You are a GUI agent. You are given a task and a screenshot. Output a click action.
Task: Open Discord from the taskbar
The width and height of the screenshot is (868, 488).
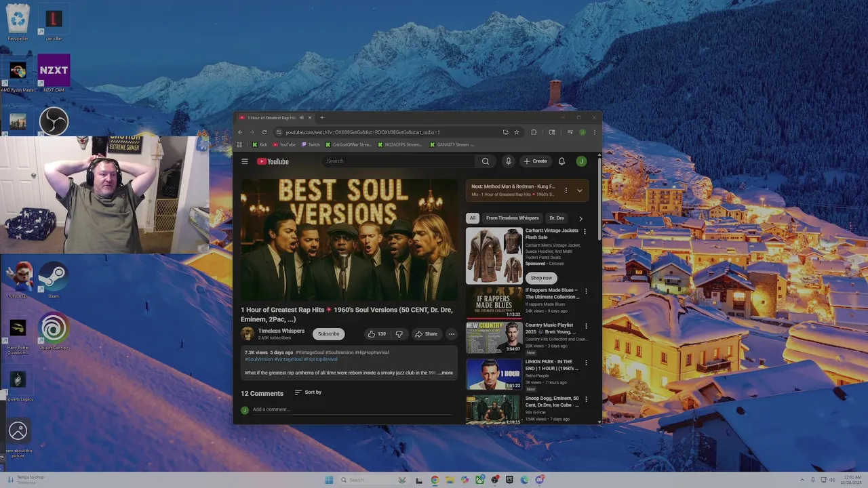pos(540,480)
